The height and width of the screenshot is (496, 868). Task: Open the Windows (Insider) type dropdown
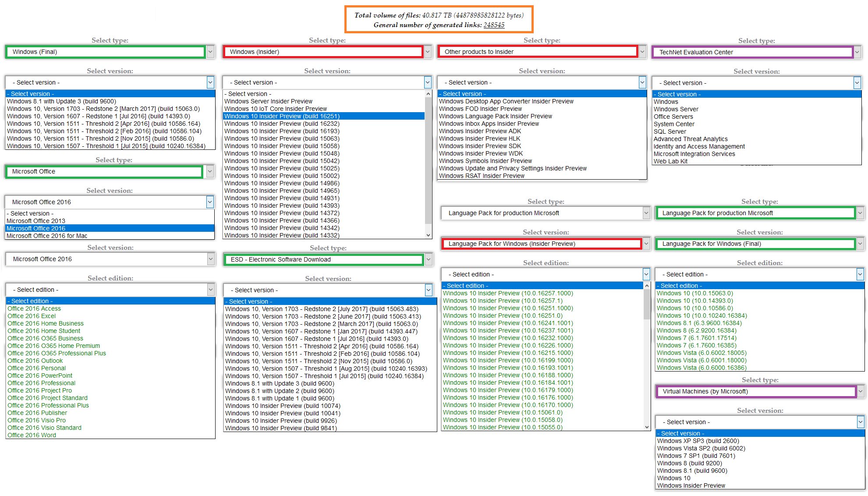pos(327,52)
